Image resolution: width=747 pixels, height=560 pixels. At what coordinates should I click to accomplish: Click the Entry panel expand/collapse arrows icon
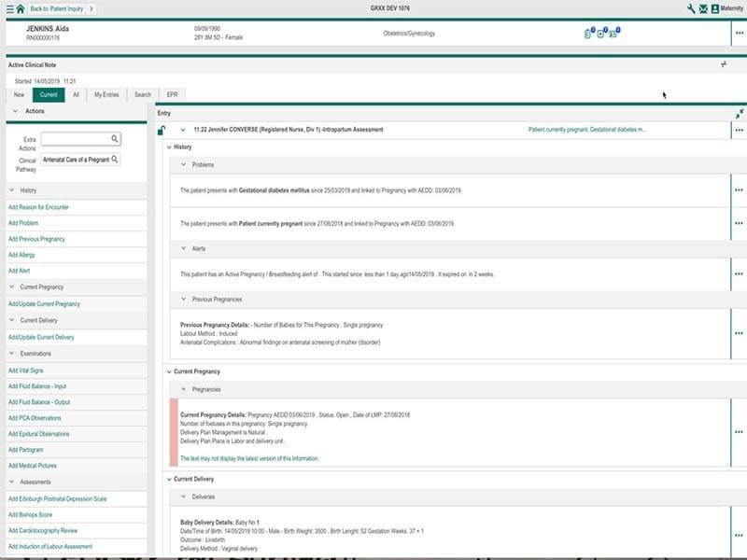(740, 114)
